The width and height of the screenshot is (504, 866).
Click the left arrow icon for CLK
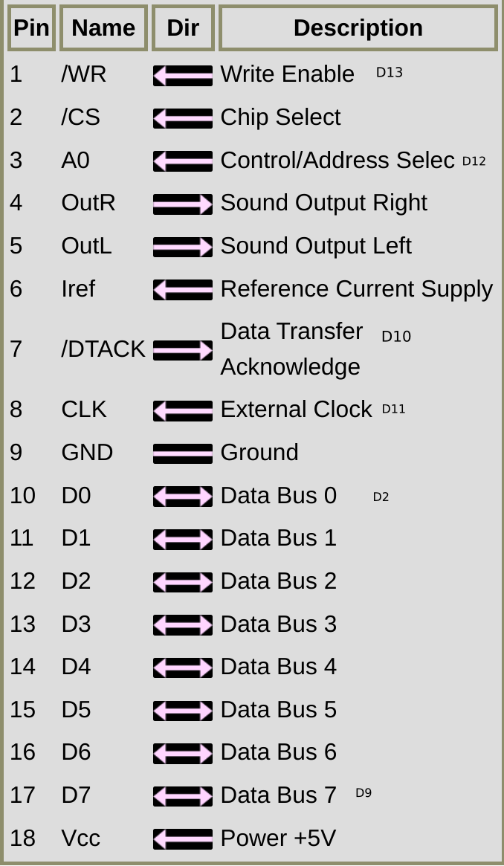pos(183,411)
